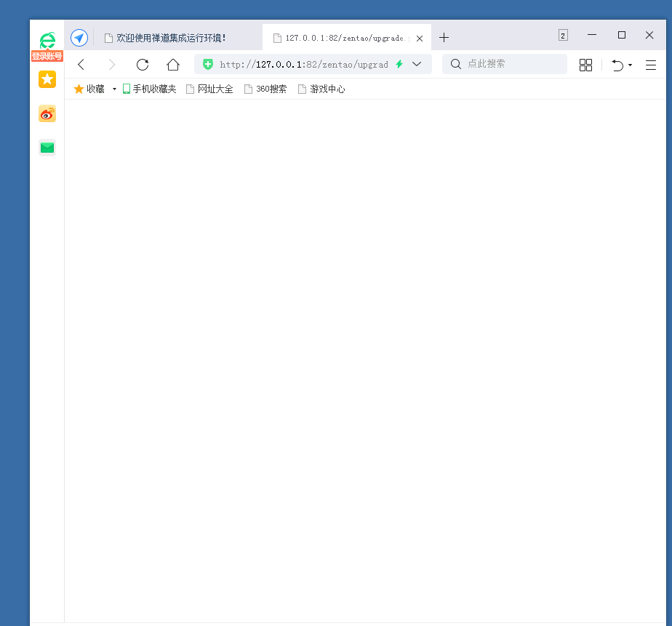The image size is (672, 626).
Task: Click the green lightning speed-mode icon
Action: (399, 64)
